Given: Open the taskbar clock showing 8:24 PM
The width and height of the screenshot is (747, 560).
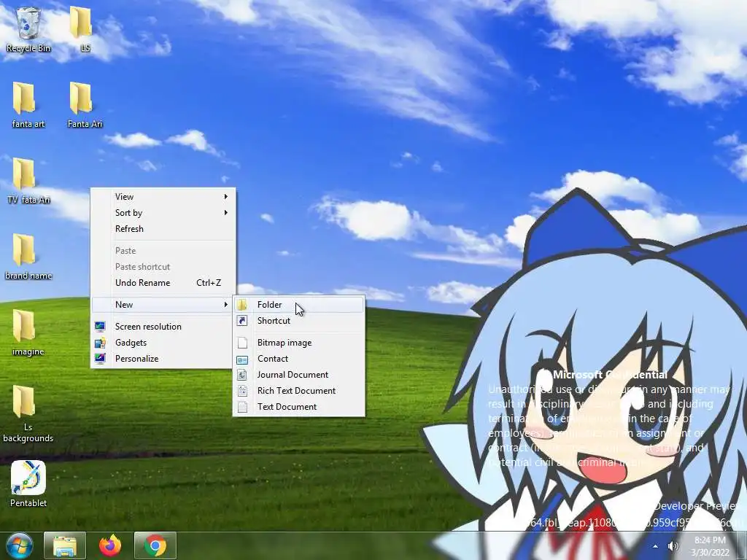Looking at the screenshot, I should (710, 546).
